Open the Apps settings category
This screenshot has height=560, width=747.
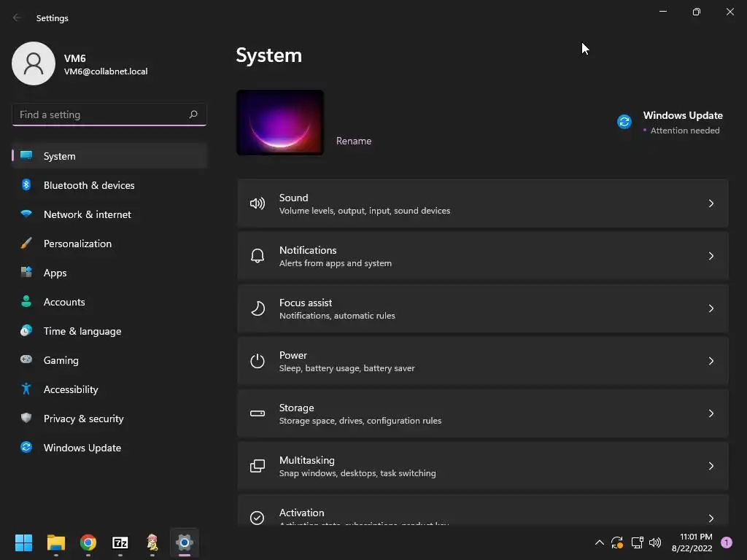(x=109, y=273)
